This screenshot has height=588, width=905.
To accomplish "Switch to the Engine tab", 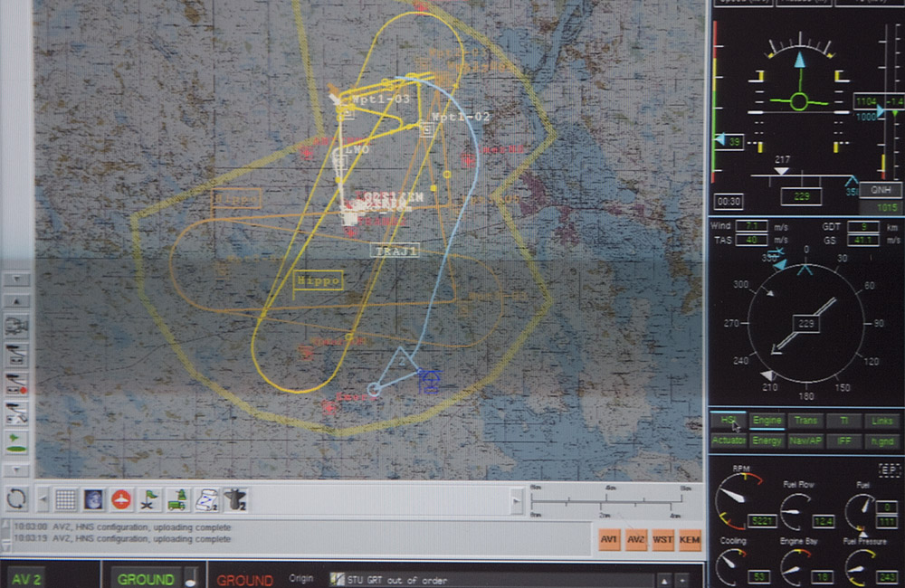I will pos(767,421).
